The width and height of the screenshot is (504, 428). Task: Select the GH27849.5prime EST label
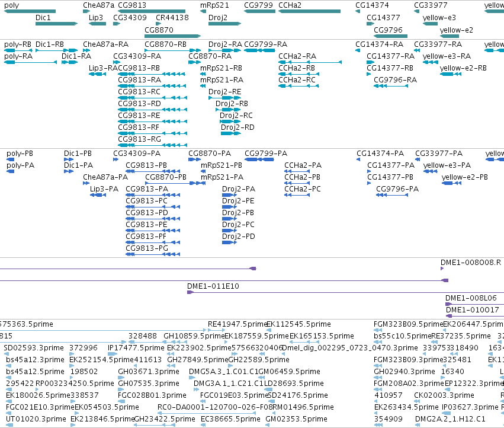(198, 360)
